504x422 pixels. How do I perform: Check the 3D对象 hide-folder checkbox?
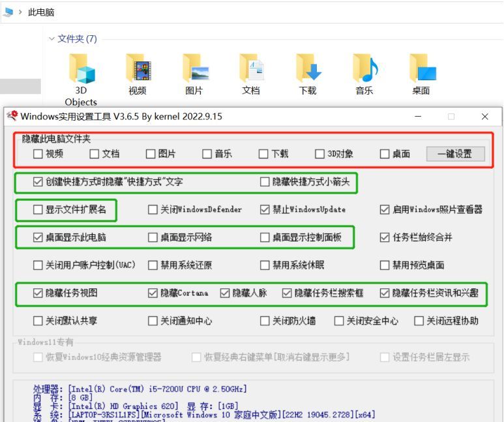[319, 154]
